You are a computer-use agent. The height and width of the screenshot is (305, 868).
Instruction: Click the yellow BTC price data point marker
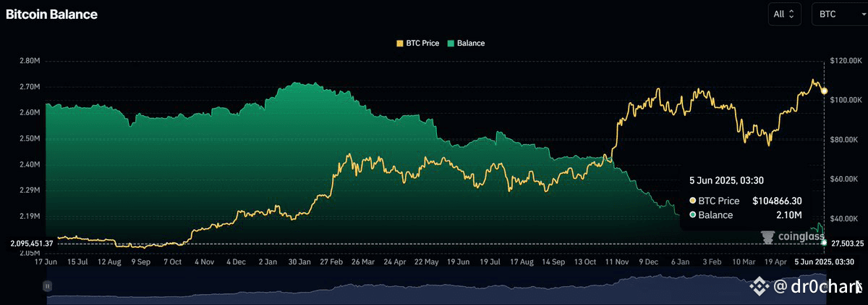coord(824,91)
